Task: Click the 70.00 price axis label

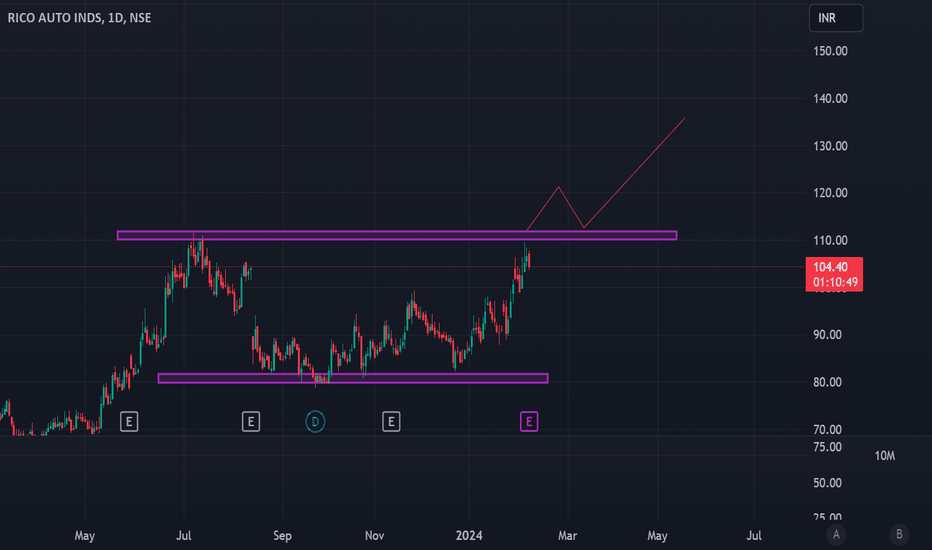Action: click(827, 429)
